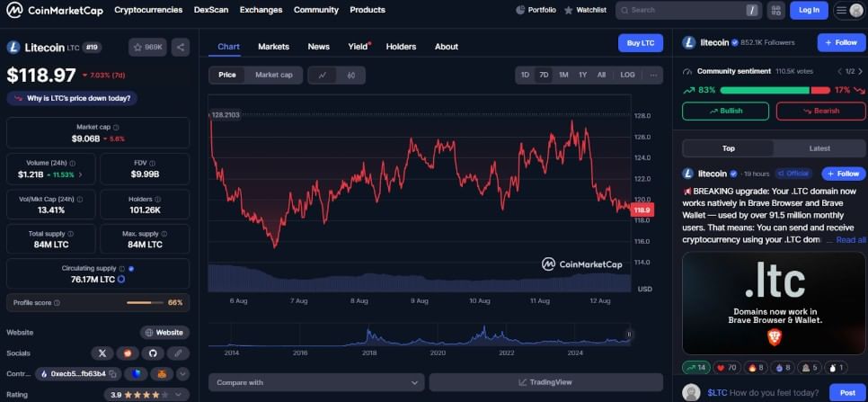Open the Products menu
This screenshot has height=402, width=868.
tap(368, 10)
